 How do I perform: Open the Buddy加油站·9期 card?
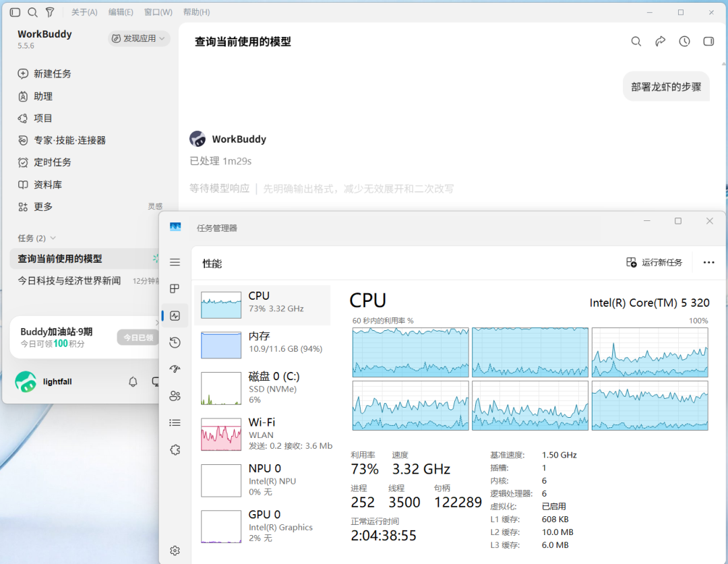pyautogui.click(x=84, y=338)
